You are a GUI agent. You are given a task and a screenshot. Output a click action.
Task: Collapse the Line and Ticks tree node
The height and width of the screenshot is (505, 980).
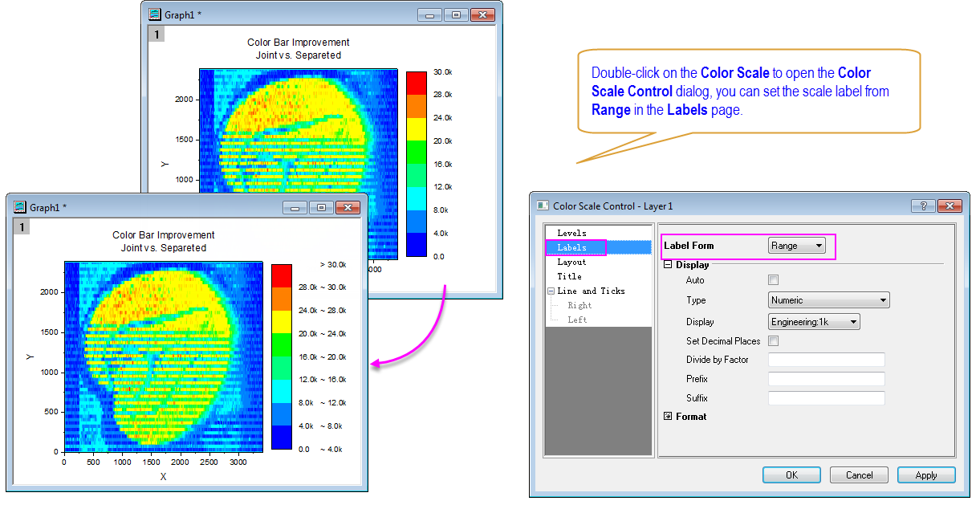pyautogui.click(x=551, y=291)
